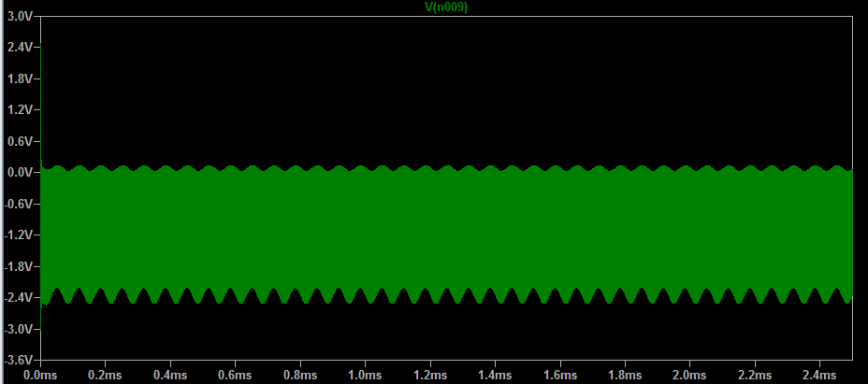Click the -3.6V label at axis bottom
868x384 pixels.
coord(18,360)
